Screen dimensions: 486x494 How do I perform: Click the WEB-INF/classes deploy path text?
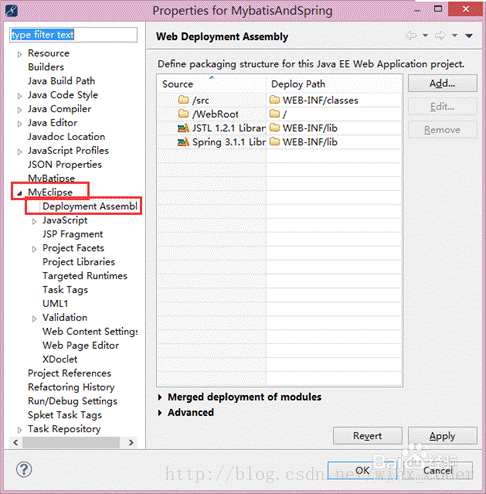click(x=321, y=100)
